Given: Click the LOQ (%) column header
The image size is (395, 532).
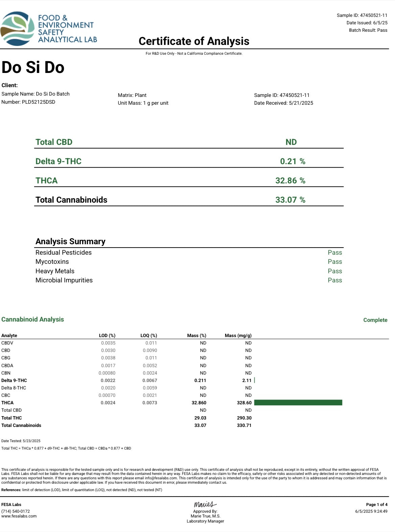Looking at the screenshot, I should 149,335.
